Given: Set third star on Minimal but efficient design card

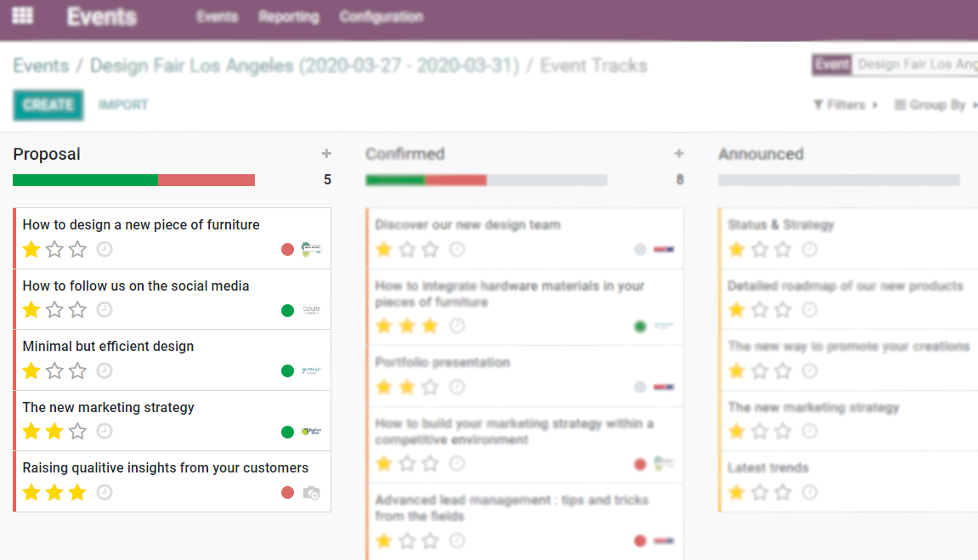Looking at the screenshot, I should [x=77, y=371].
